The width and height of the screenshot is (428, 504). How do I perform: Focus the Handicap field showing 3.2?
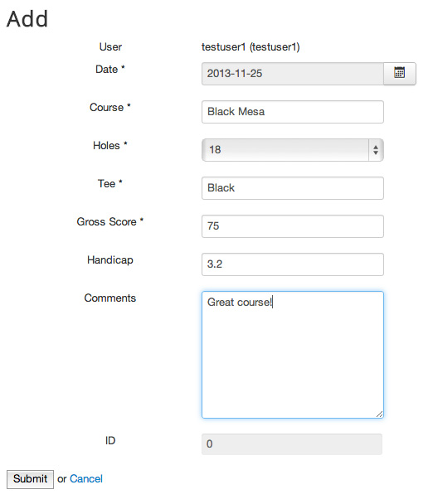(x=292, y=264)
